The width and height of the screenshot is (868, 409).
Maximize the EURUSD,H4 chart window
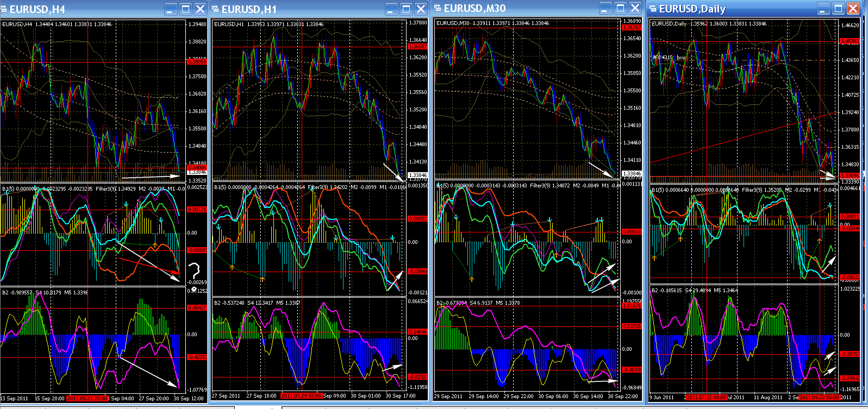pyautogui.click(x=186, y=9)
